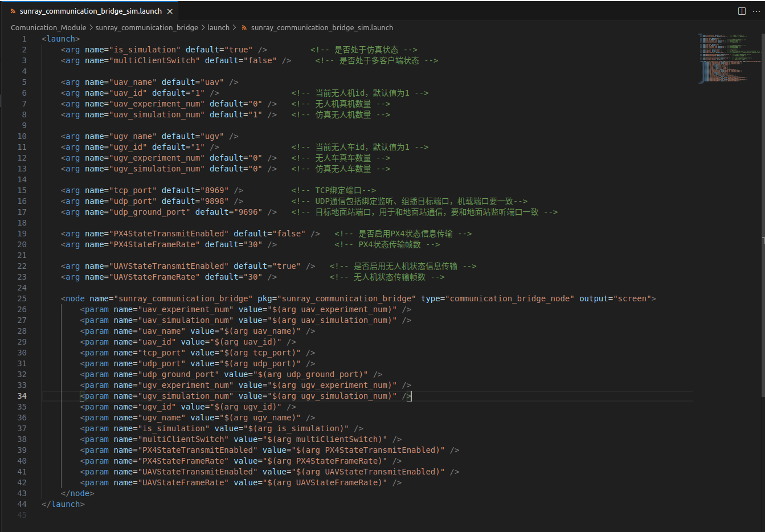The height and width of the screenshot is (532, 765).
Task: Open the launch folder breadcrumb
Action: (x=218, y=27)
